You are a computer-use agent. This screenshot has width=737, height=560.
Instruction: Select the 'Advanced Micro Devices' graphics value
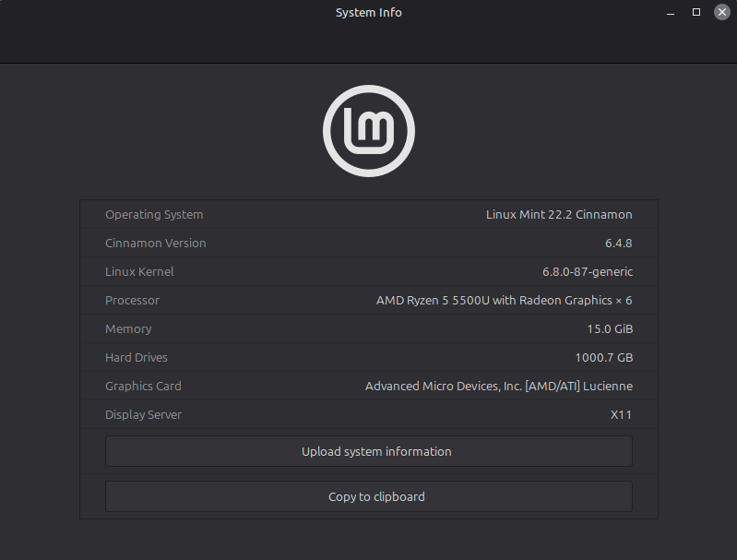(499, 386)
